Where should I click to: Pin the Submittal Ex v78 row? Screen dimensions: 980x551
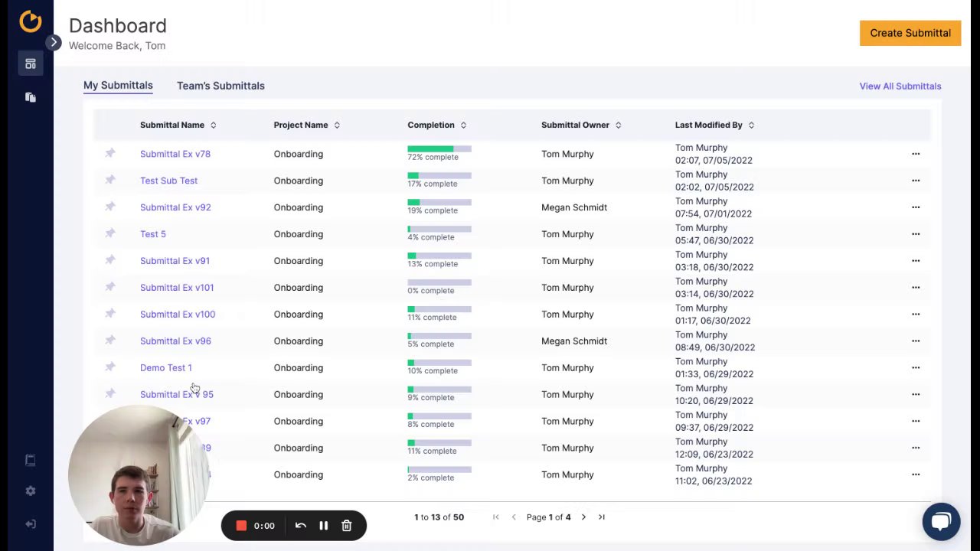click(x=110, y=154)
